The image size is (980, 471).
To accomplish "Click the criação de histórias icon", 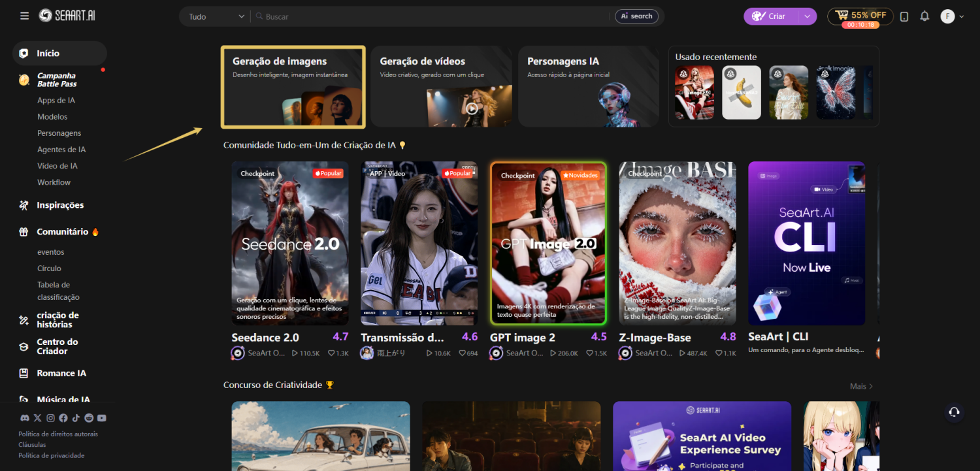I will point(24,320).
